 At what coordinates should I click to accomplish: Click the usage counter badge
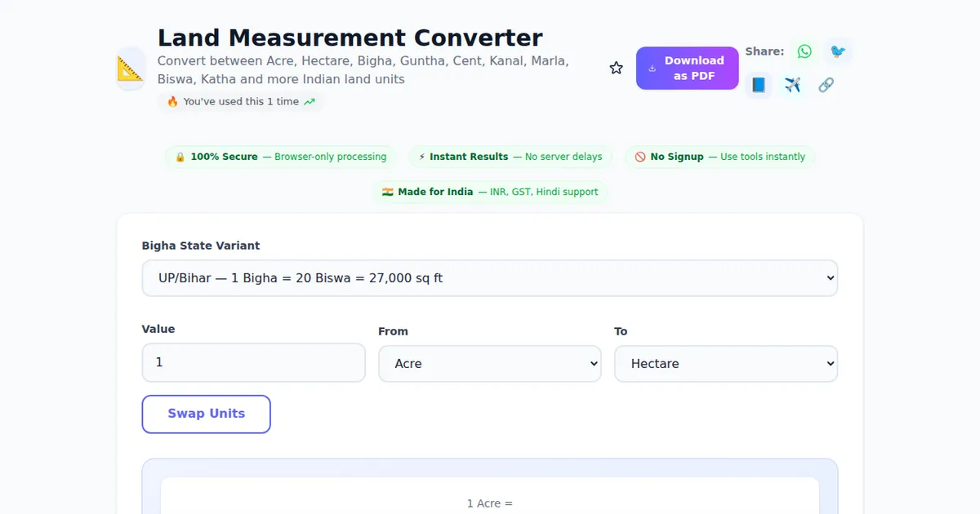click(x=240, y=101)
